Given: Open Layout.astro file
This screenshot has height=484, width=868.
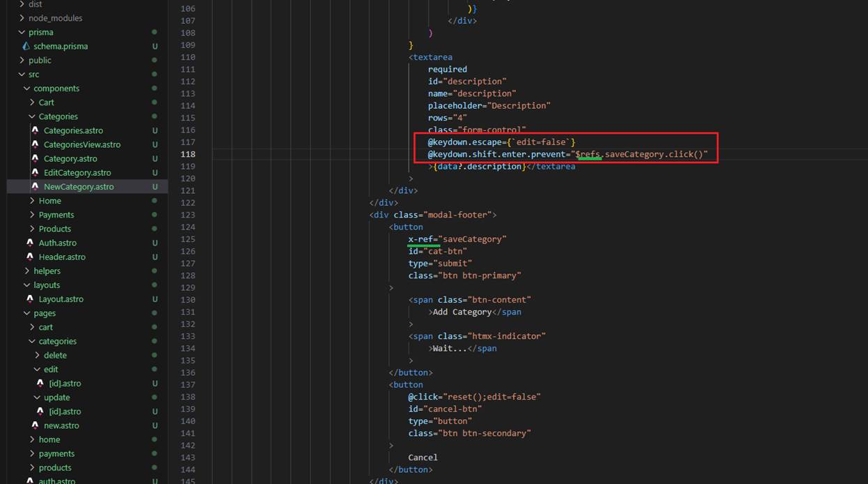Looking at the screenshot, I should click(x=61, y=298).
